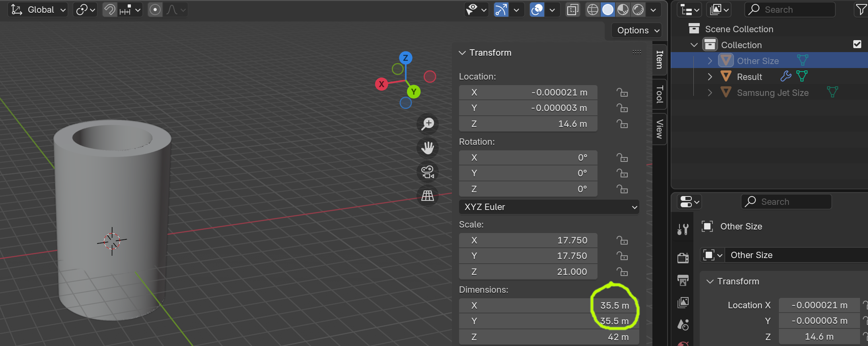Viewport: 868px width, 346px height.
Task: Click the blue Z axis gizmo ball
Action: coord(405,58)
